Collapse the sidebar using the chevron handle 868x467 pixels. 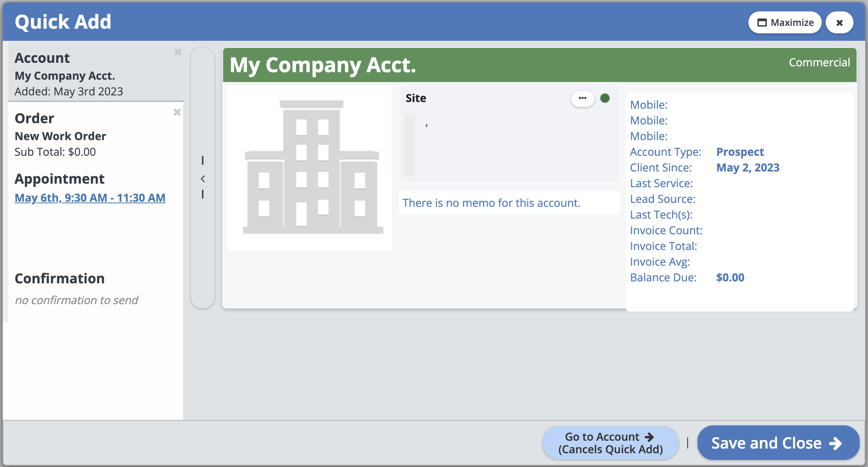pyautogui.click(x=203, y=179)
